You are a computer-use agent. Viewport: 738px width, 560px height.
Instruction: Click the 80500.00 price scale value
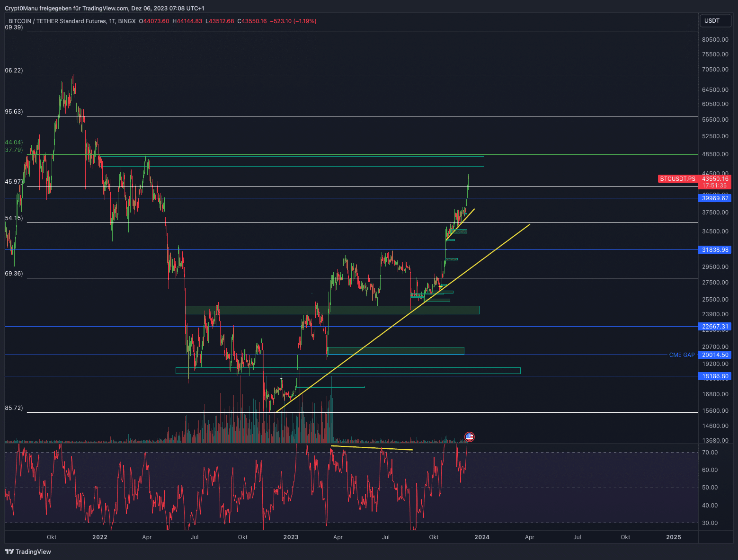tap(715, 40)
